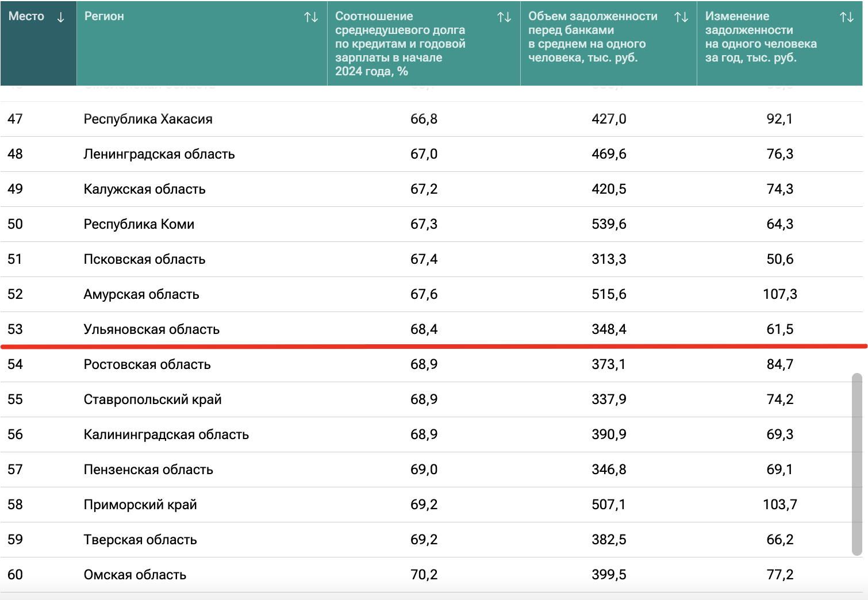Click debt volume 515,6
Viewport: 868px width, 600px height.
[609, 294]
